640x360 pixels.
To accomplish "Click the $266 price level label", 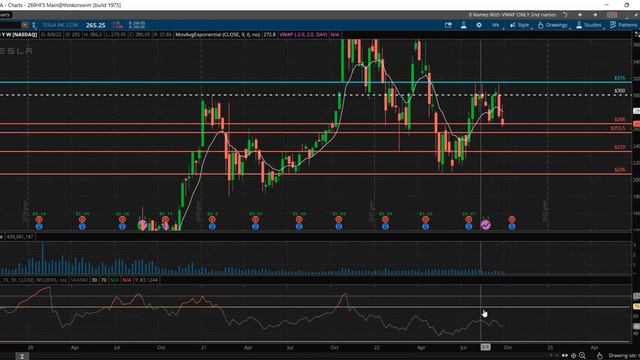I will (x=620, y=119).
